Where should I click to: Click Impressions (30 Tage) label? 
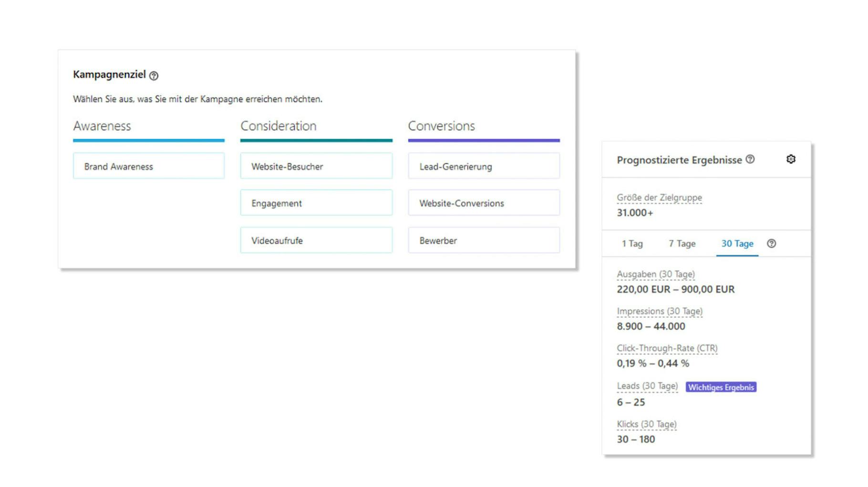[660, 311]
